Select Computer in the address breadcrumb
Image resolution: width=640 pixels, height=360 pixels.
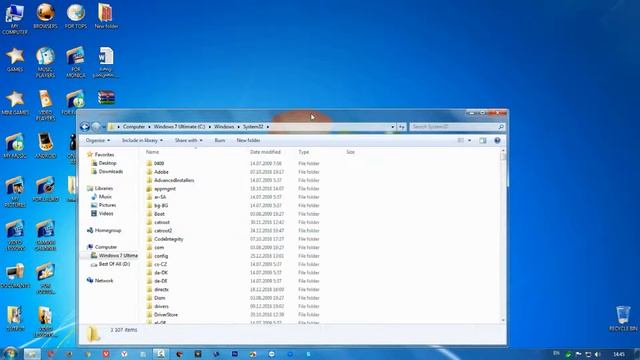(x=134, y=127)
